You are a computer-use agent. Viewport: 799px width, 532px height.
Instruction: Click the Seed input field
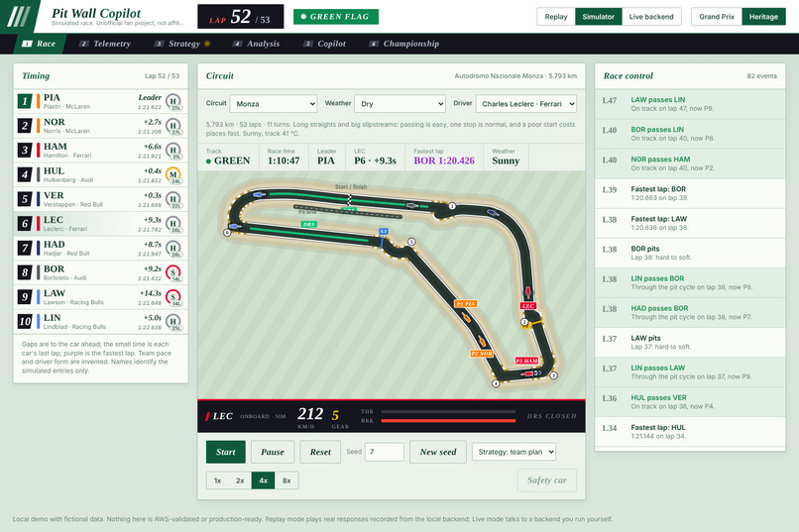385,452
